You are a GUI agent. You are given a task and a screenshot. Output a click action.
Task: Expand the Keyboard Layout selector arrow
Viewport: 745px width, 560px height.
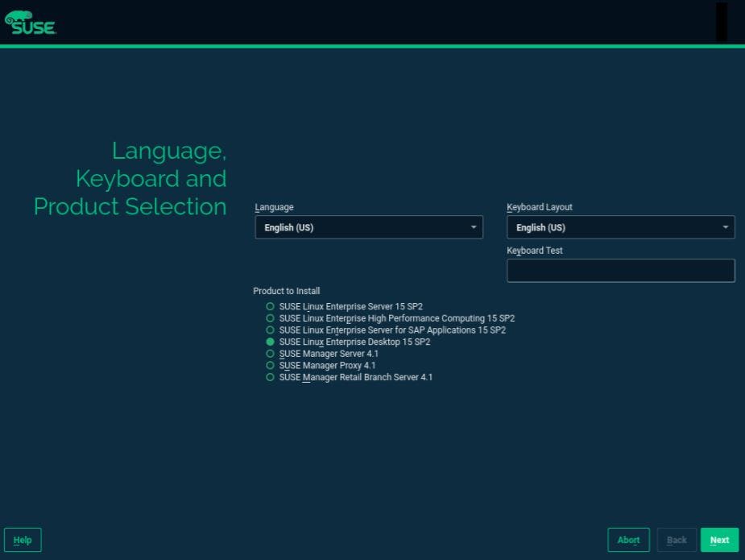725,227
